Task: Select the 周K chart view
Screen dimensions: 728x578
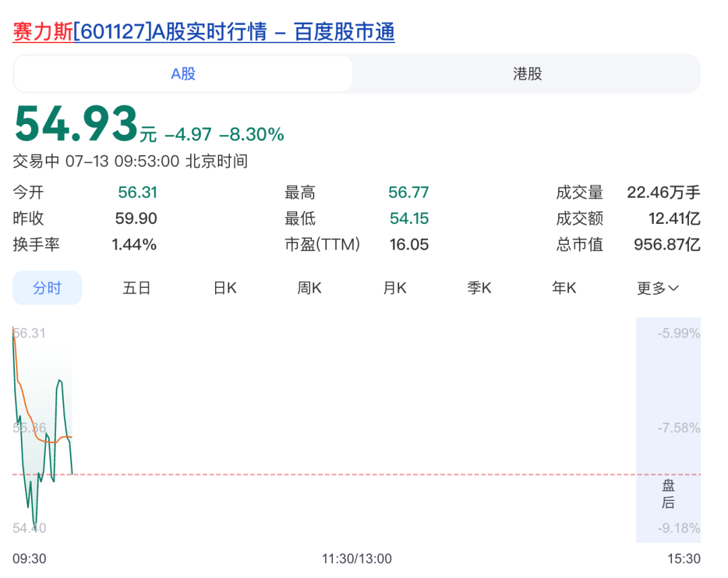Action: pos(309,288)
